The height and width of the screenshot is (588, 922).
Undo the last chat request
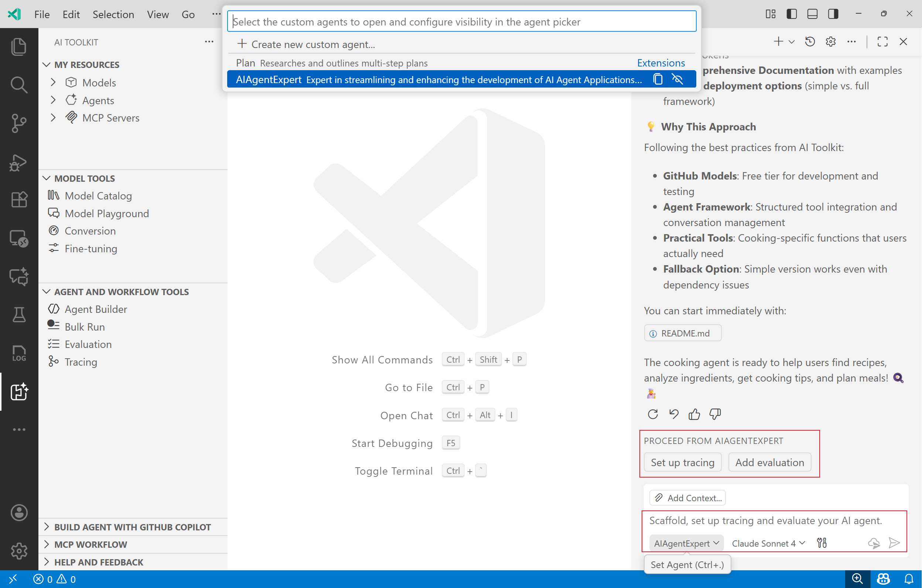[673, 414]
